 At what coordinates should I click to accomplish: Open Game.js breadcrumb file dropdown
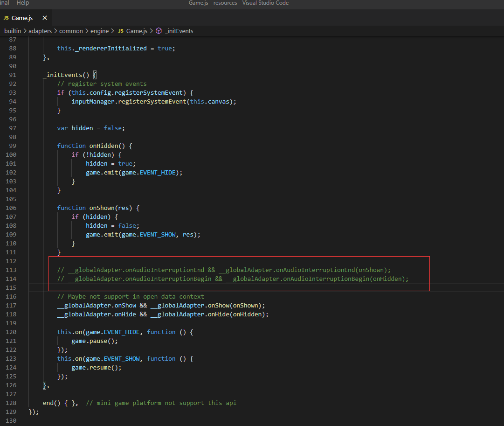pos(137,31)
